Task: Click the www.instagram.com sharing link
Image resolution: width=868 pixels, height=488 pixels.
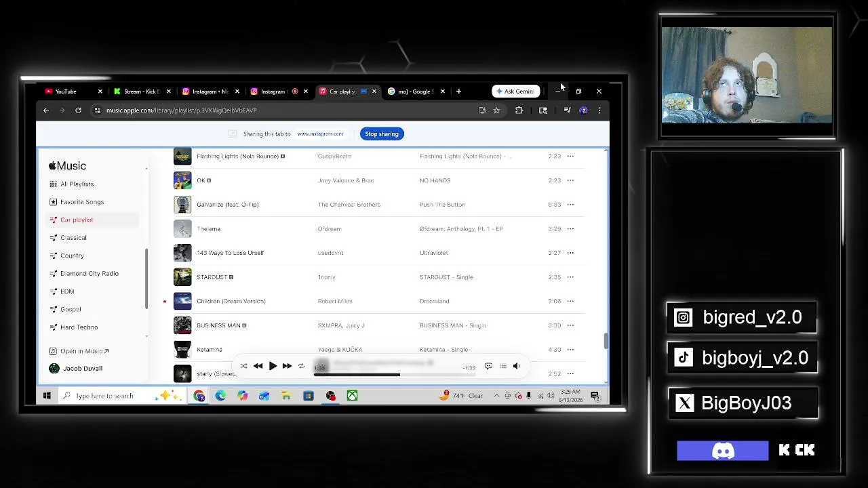Action: coord(320,134)
